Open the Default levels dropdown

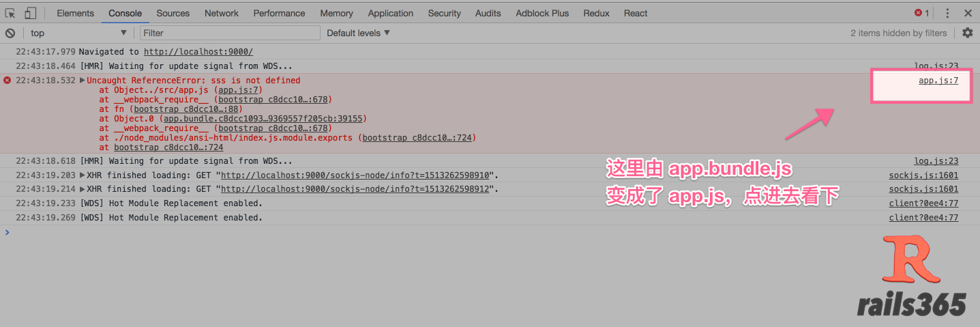358,33
